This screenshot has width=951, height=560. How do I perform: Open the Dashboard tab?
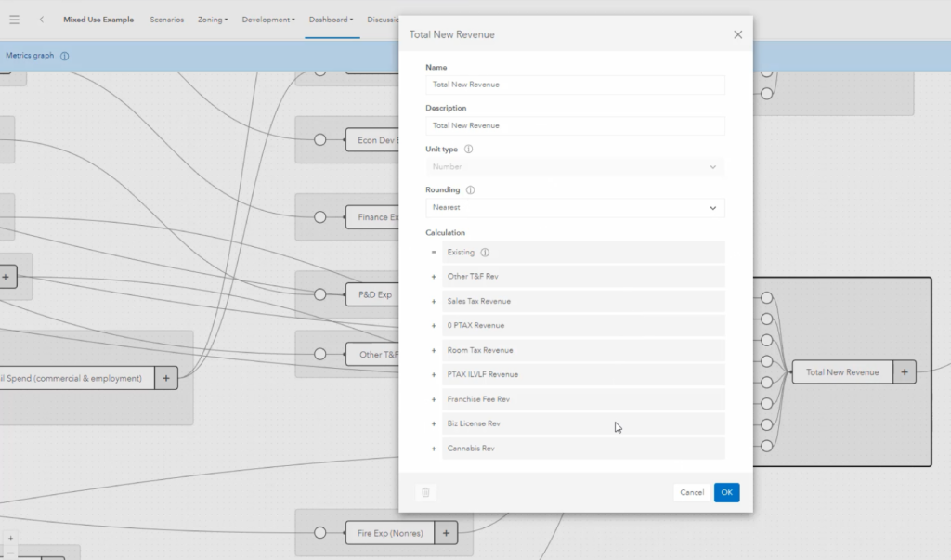click(x=332, y=20)
